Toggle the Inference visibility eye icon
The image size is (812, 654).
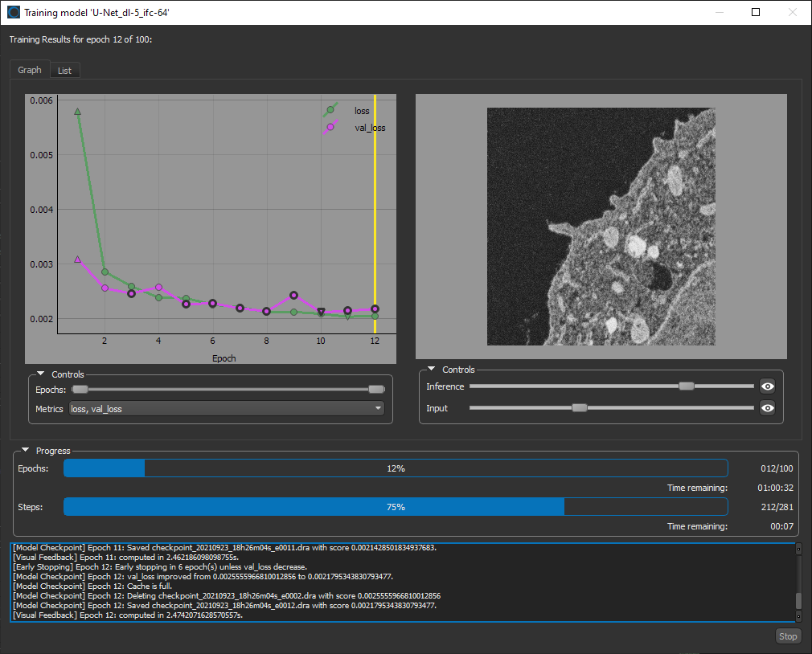pos(768,386)
